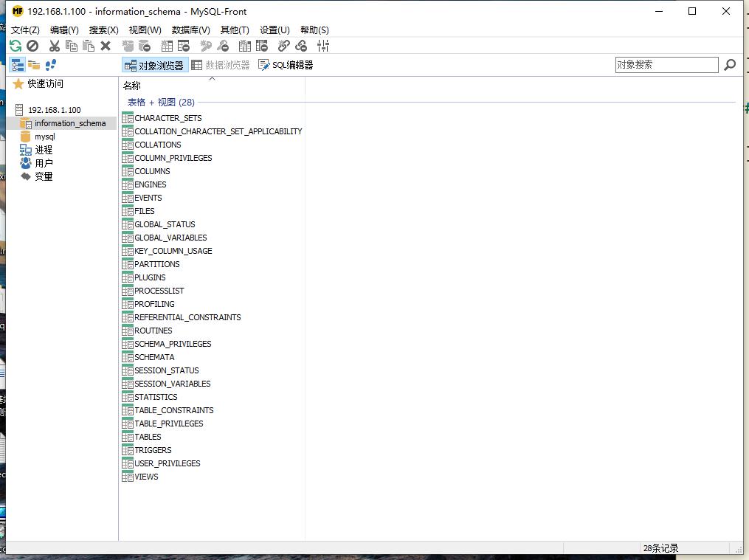Select the COLLATION_CHARACTER_SET_APPLICABILITY table

point(218,131)
